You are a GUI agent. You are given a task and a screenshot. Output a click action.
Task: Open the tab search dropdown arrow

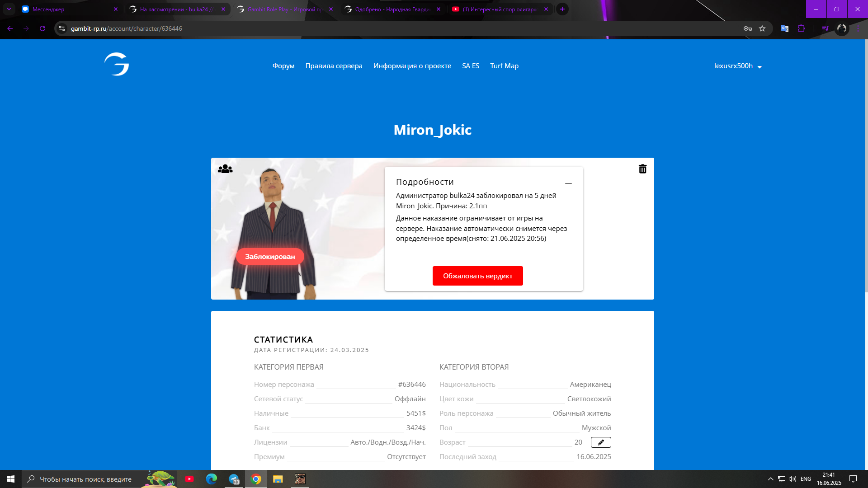click(9, 9)
